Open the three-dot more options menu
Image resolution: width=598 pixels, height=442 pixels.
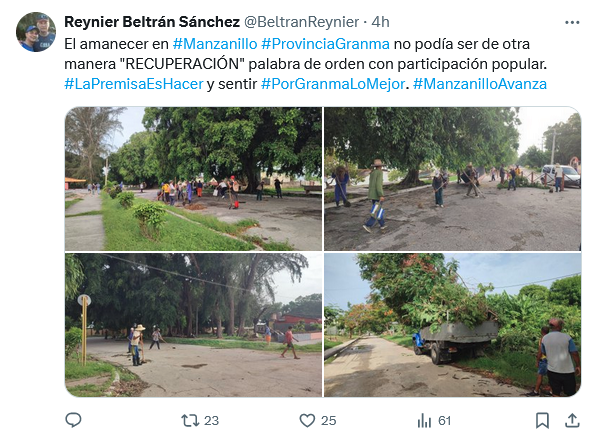coord(572,23)
